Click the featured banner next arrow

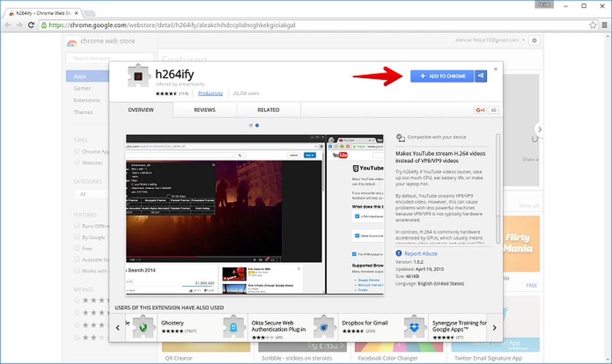(x=539, y=129)
